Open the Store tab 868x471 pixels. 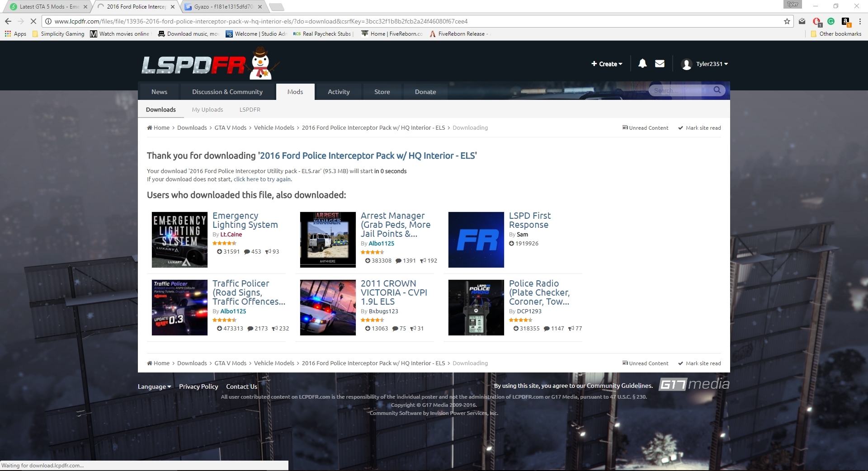(x=382, y=92)
